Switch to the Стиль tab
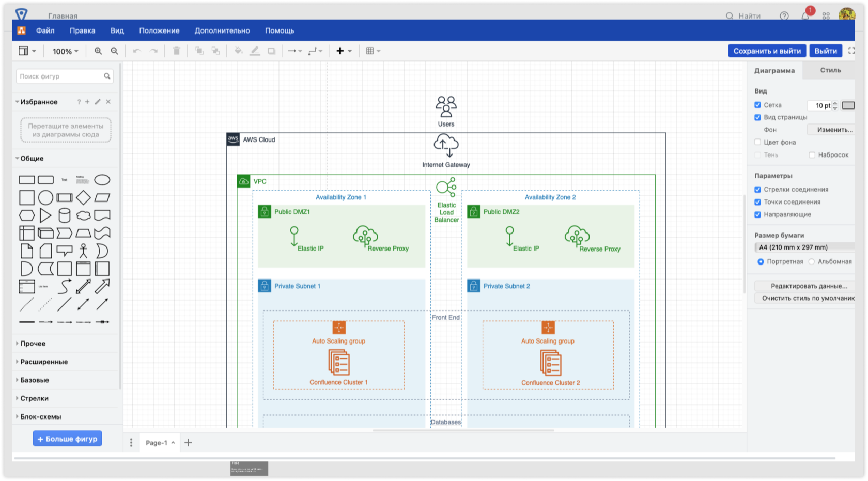Image resolution: width=868 pixels, height=481 pixels. pyautogui.click(x=830, y=70)
